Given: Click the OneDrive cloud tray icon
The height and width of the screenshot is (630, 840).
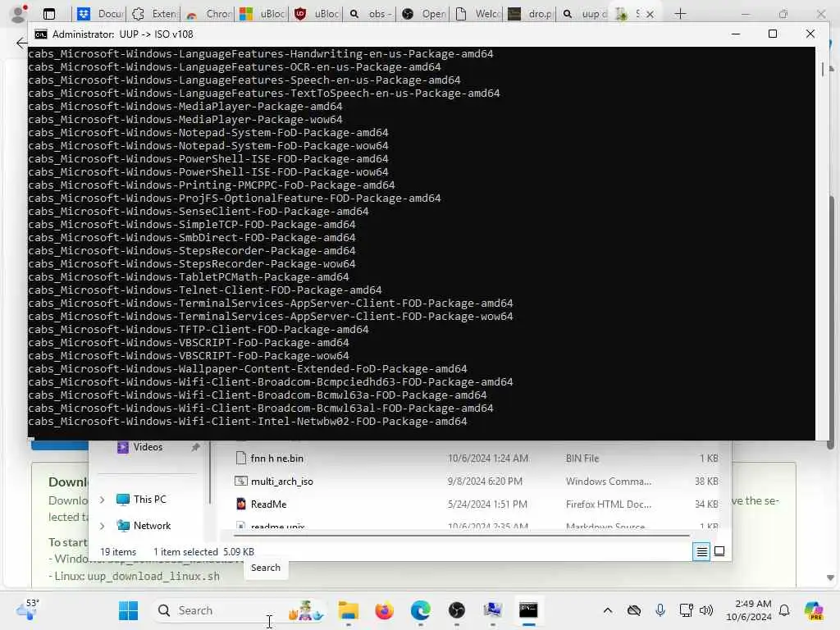Looking at the screenshot, I should (x=634, y=610).
